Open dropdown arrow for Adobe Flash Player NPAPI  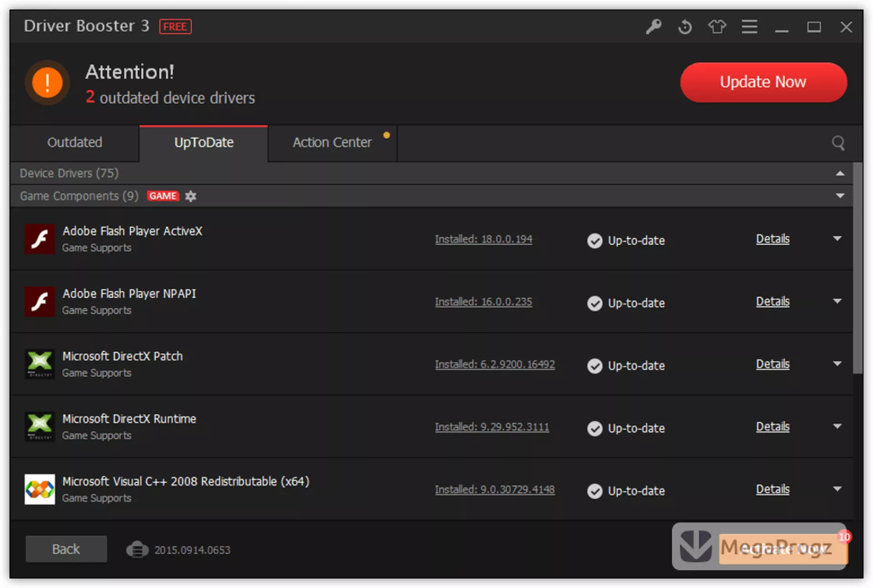[837, 301]
